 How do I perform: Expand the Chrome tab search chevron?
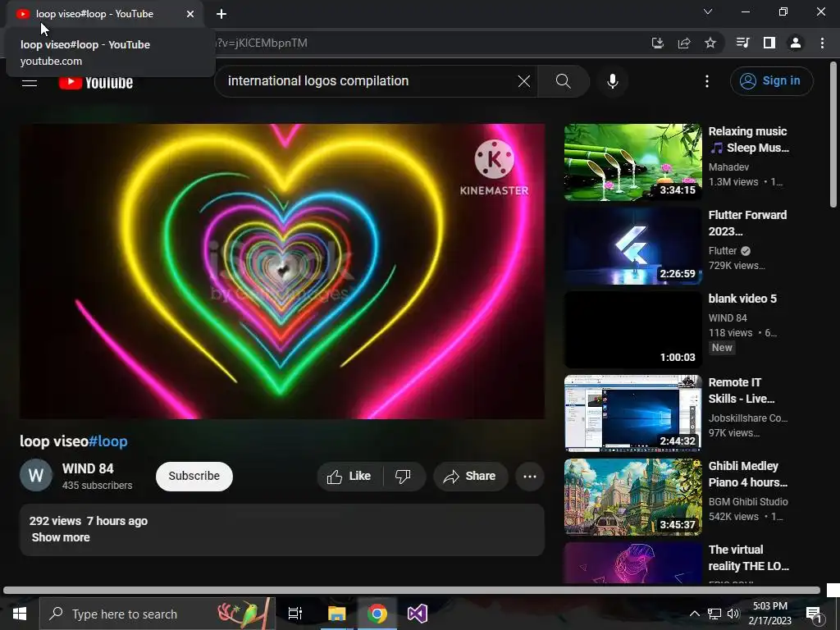pos(708,11)
